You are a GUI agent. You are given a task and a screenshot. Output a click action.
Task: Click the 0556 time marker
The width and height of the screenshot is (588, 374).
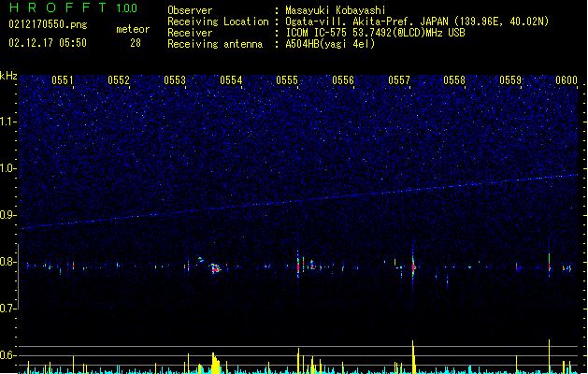[343, 80]
